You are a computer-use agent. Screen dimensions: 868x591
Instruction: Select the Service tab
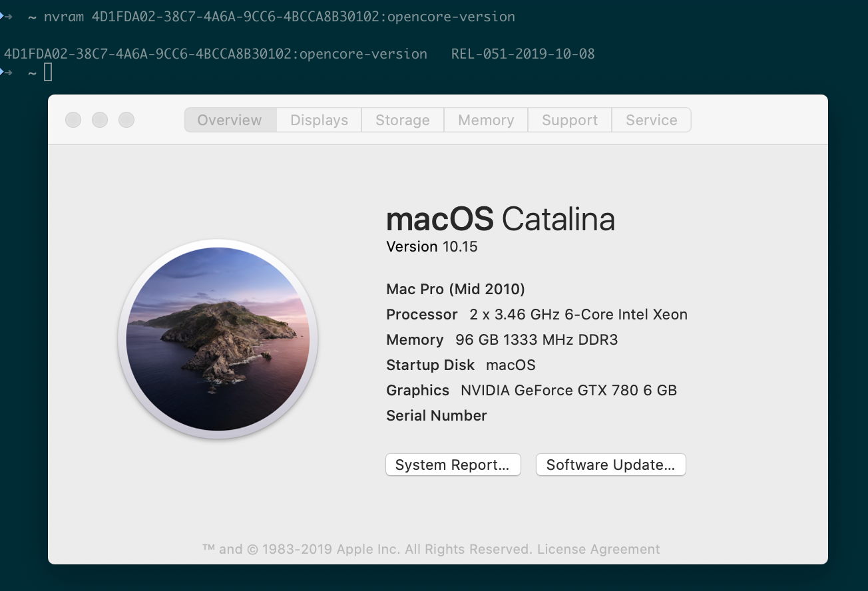coord(651,120)
